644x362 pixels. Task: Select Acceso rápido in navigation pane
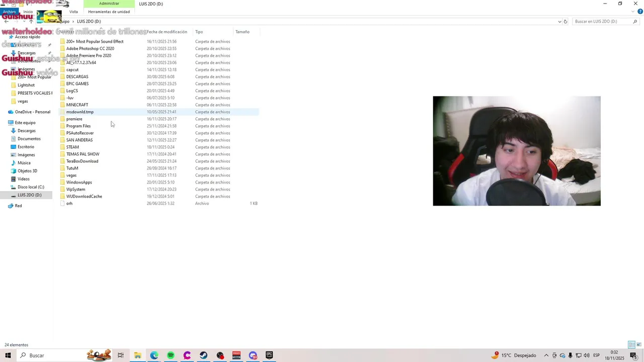[27, 37]
